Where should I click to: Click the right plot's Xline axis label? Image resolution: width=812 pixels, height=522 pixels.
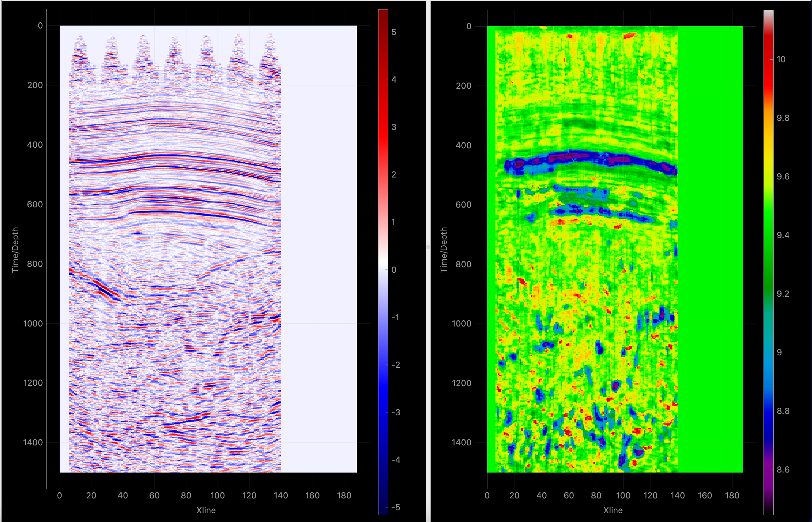point(613,510)
